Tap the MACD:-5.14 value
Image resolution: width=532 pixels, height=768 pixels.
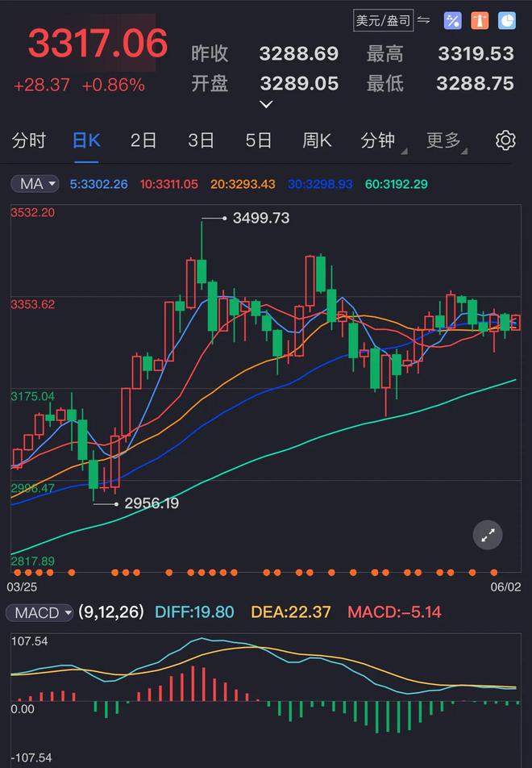tap(394, 611)
